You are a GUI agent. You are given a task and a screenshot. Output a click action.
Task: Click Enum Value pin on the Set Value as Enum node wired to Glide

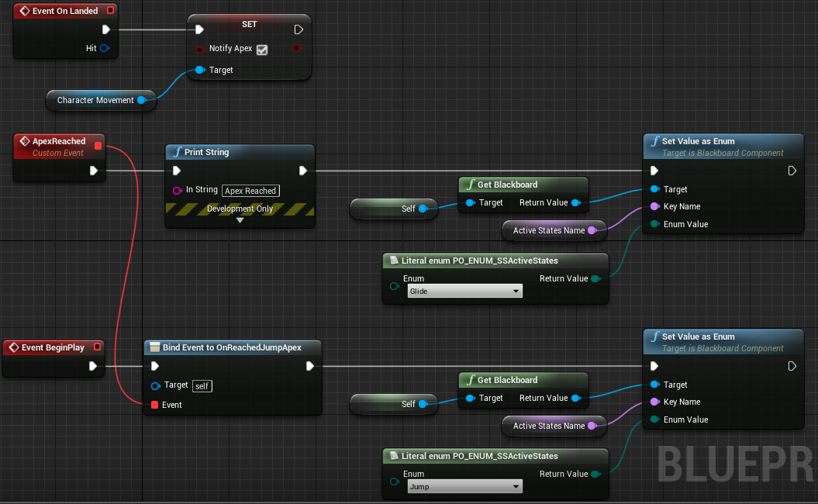pos(655,224)
